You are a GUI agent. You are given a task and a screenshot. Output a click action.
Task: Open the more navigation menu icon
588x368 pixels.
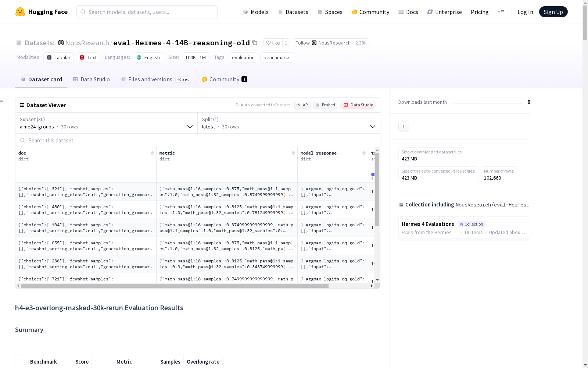(x=501, y=12)
